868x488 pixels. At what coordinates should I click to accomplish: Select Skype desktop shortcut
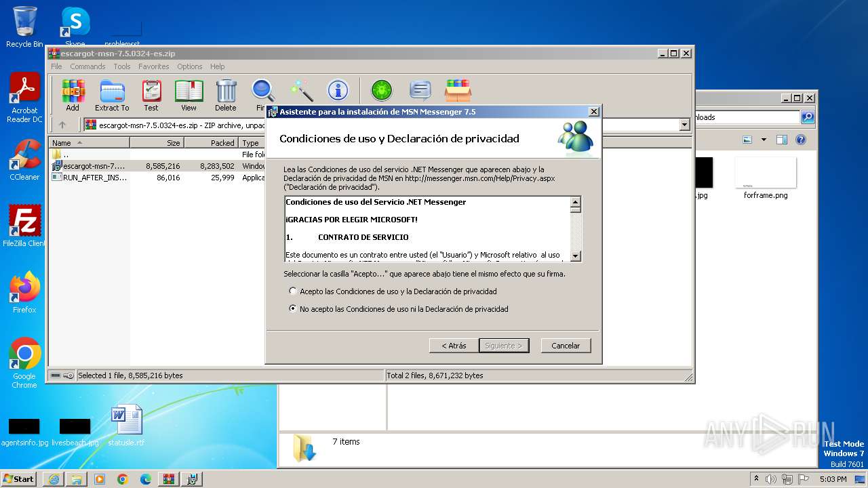[x=75, y=26]
